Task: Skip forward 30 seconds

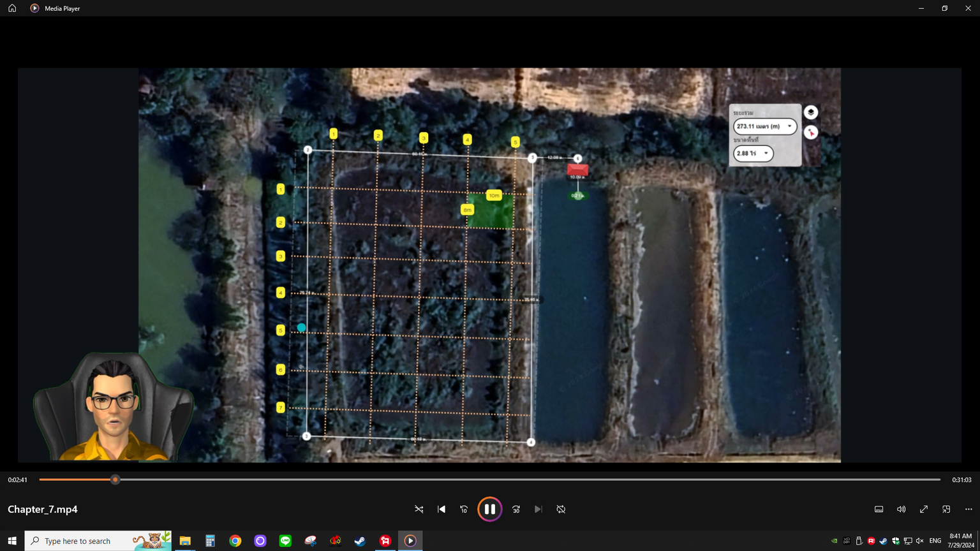Action: point(516,509)
